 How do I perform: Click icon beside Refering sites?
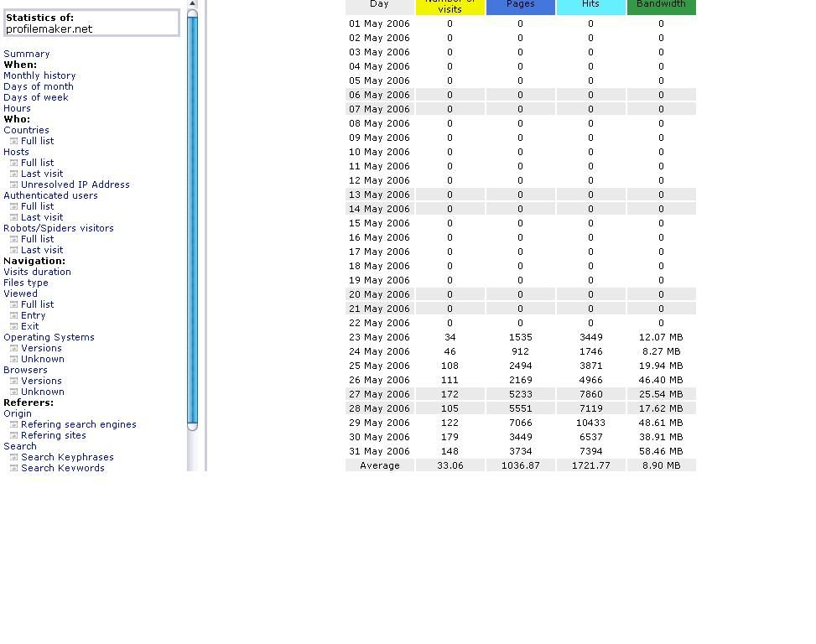(14, 436)
